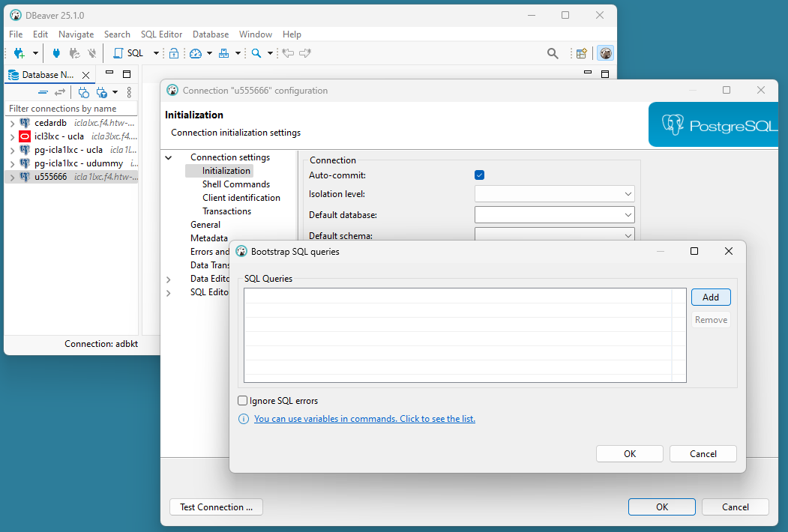Expand the dashboard gauge dropdown arrow

pos(210,53)
